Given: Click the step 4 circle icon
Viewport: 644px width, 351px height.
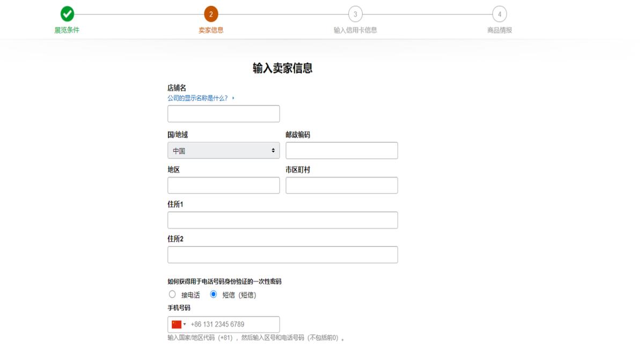Looking at the screenshot, I should (x=500, y=14).
